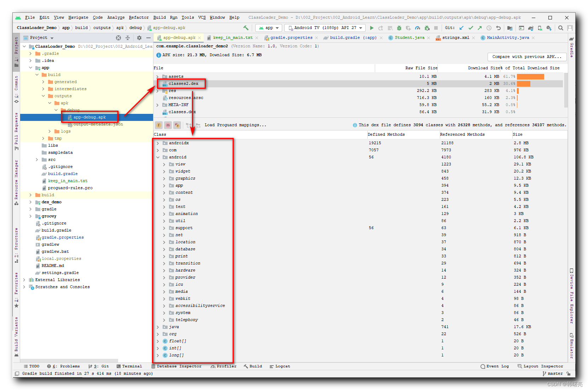The width and height of the screenshot is (588, 390).
Task: Toggle show referenced methods and fields button
Action: click(x=177, y=125)
